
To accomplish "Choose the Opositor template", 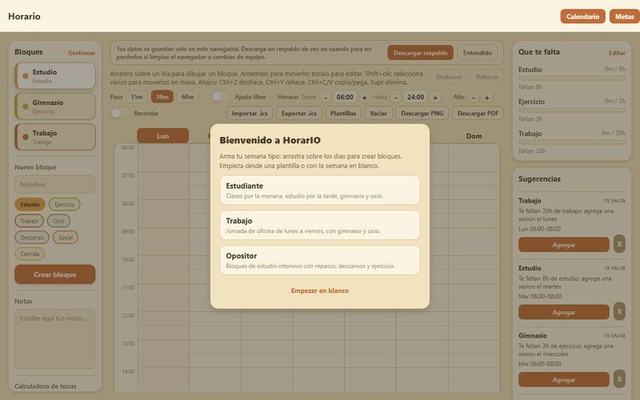I will click(320, 260).
